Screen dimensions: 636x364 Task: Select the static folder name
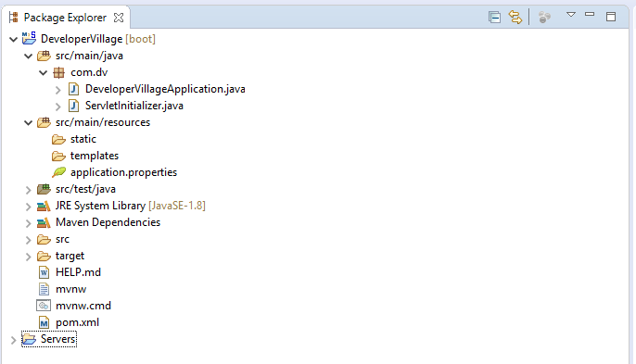tap(83, 139)
